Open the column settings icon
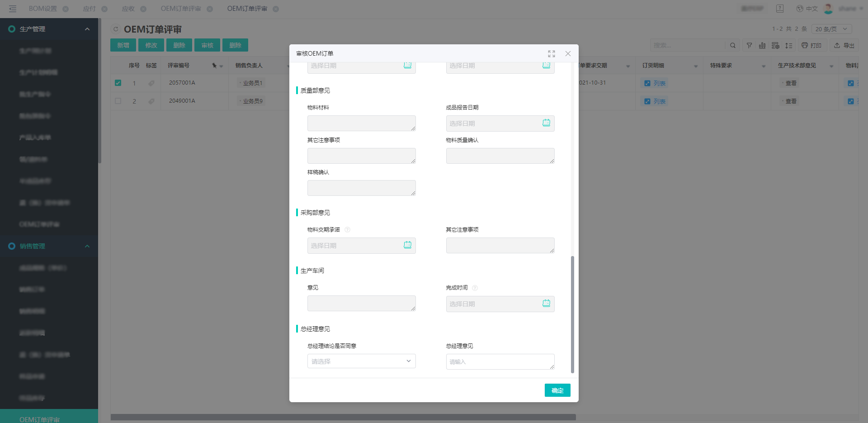The height and width of the screenshot is (423, 868). (x=775, y=45)
